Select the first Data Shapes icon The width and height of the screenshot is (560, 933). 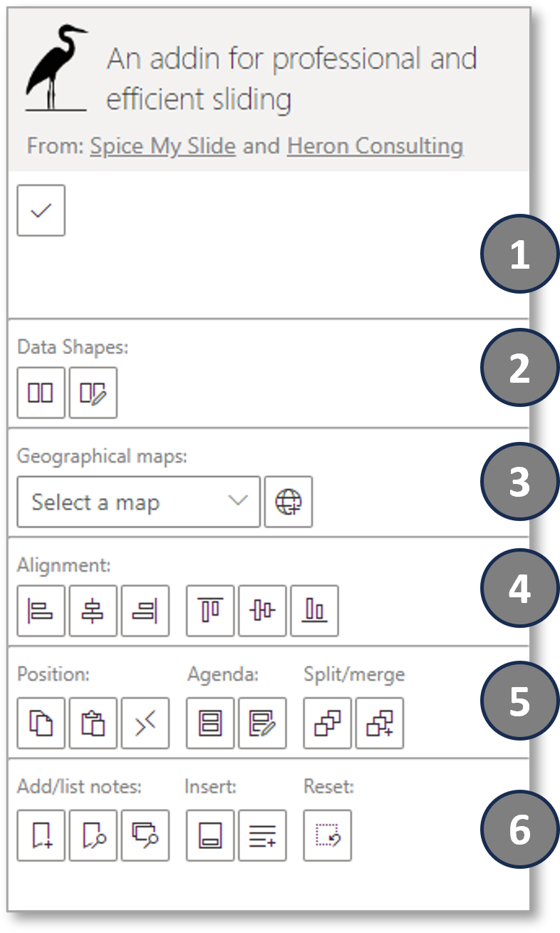click(x=41, y=393)
